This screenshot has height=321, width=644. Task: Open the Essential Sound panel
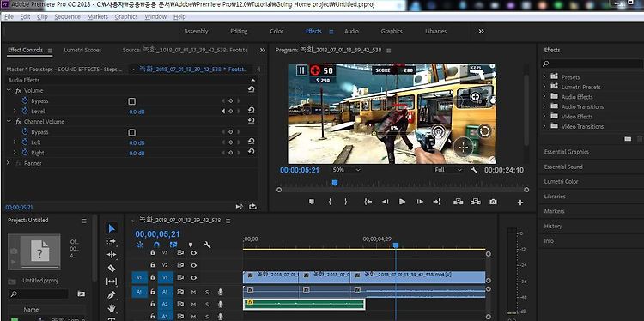point(563,167)
